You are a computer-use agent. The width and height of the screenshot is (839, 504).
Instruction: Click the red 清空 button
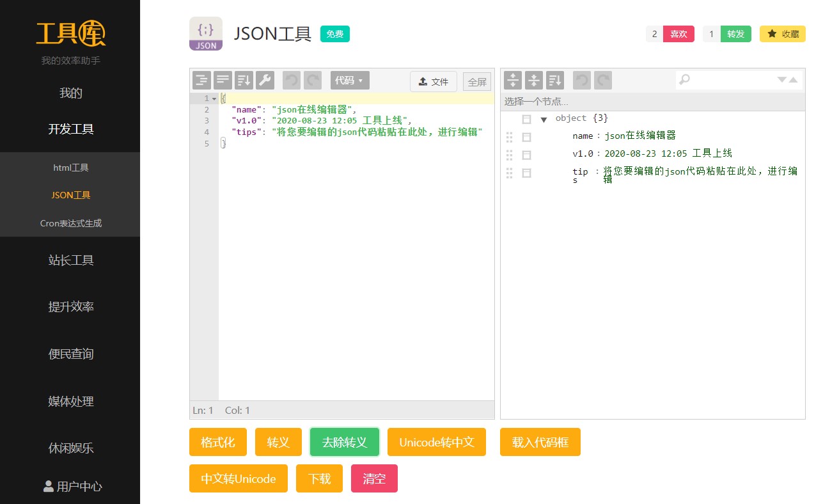pos(374,478)
